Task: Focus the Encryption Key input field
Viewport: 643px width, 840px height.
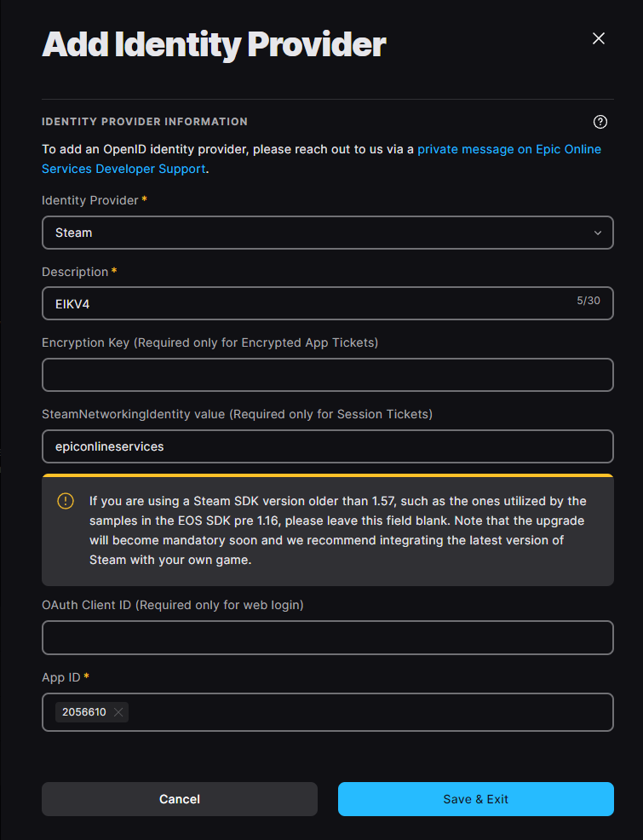Action: [x=328, y=375]
